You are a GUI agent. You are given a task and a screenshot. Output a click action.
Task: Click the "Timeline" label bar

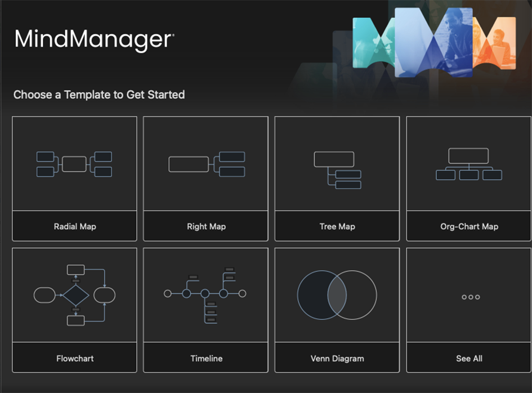click(x=206, y=358)
